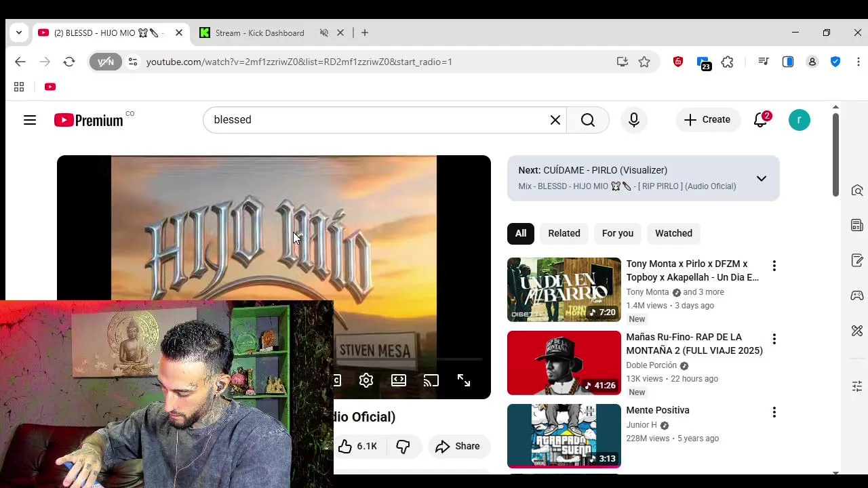
Task: Select the Related filter chip
Action: [564, 233]
